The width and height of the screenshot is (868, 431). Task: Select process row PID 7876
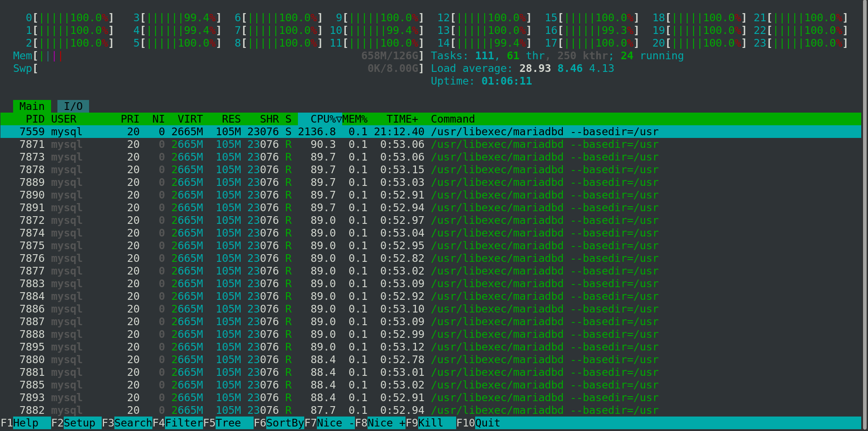[431, 258]
